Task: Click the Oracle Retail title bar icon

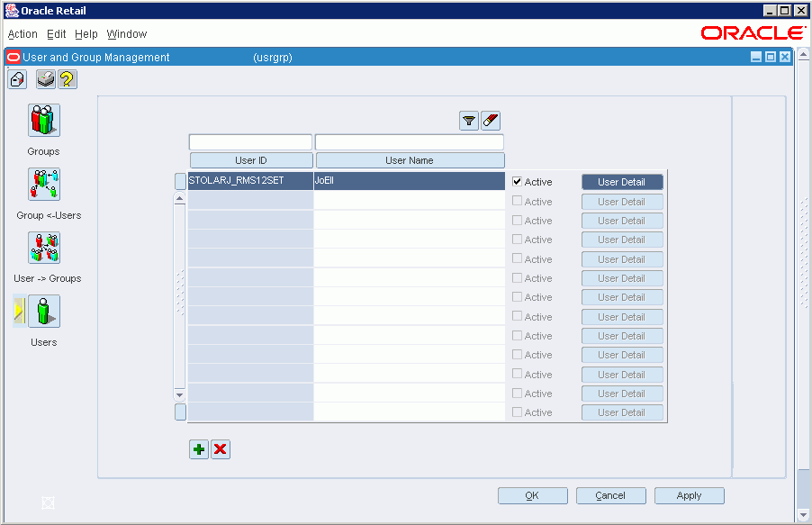Action: (12, 11)
